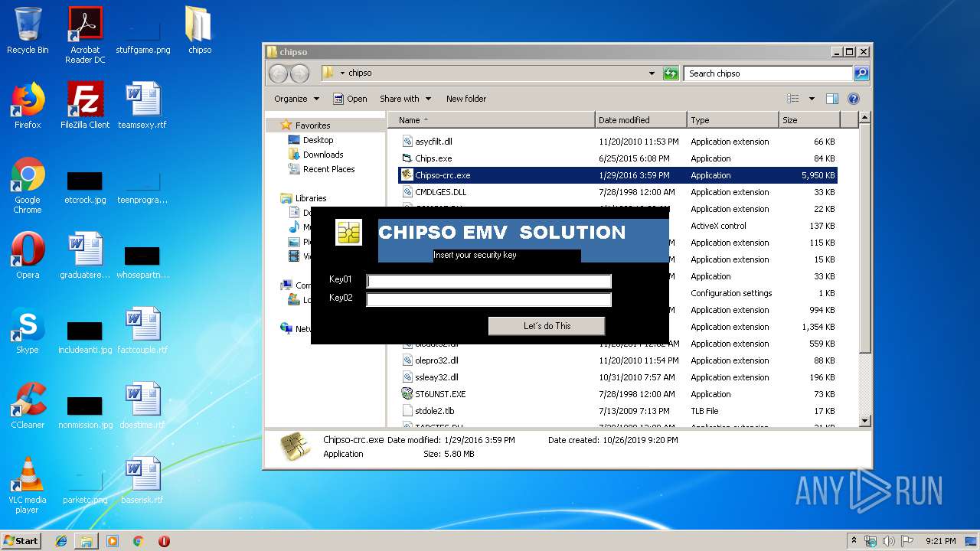Launch VLC media player shortcut

click(x=28, y=485)
